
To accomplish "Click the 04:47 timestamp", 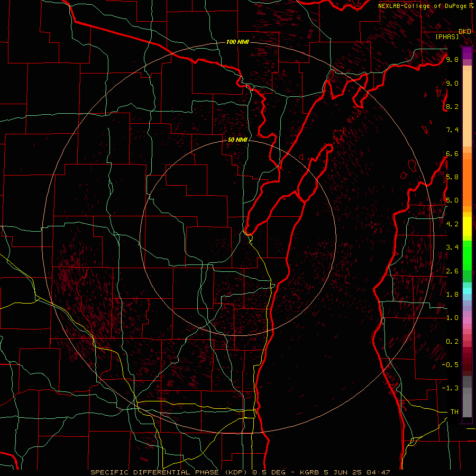I will click(378, 472).
